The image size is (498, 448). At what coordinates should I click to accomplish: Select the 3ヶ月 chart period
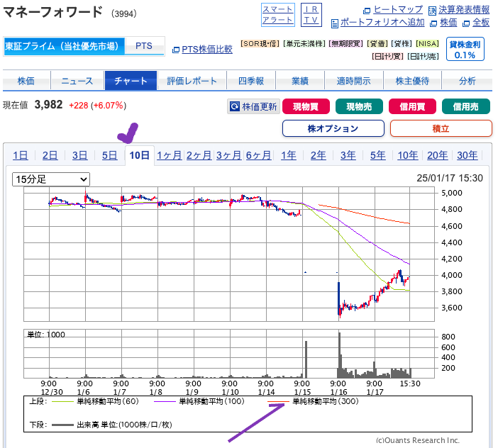tap(228, 155)
